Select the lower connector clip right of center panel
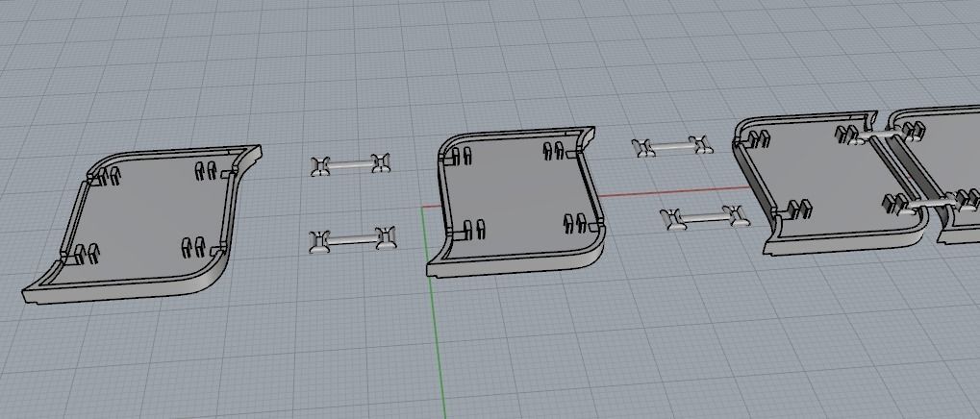Viewport: 980px width, 419px height. tap(706, 218)
